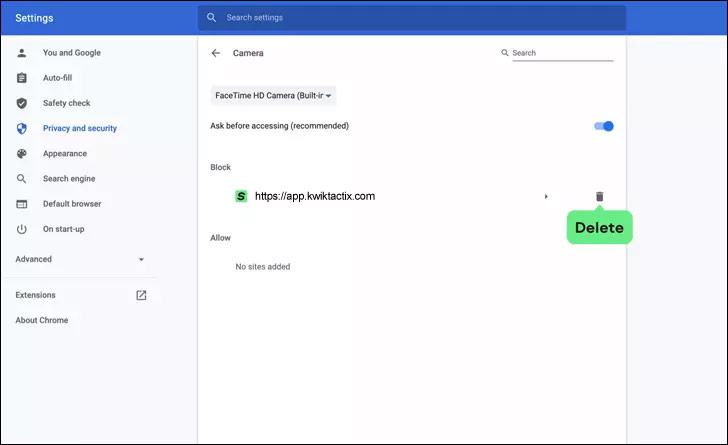Go to Default browser section

pos(72,204)
